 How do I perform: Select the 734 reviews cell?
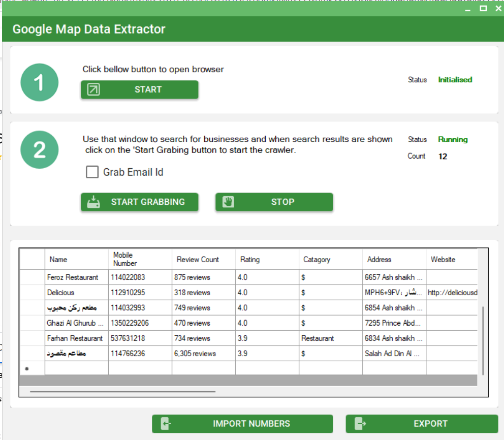[x=204, y=338]
